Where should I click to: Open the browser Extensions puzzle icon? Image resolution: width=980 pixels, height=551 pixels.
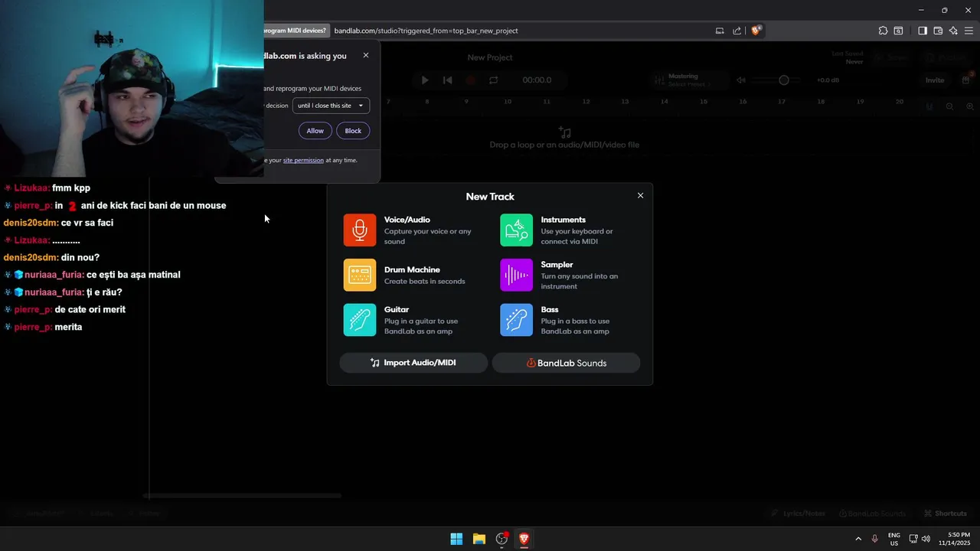click(x=883, y=31)
